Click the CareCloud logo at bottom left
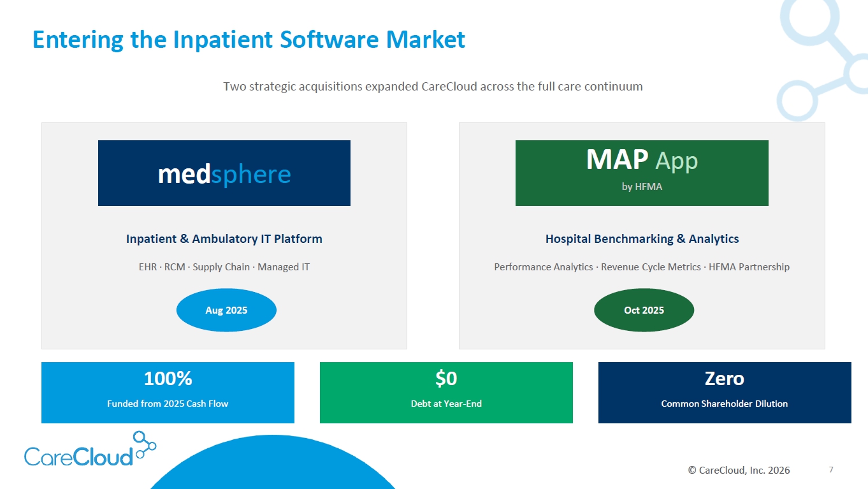This screenshot has height=489, width=868. coord(80,456)
